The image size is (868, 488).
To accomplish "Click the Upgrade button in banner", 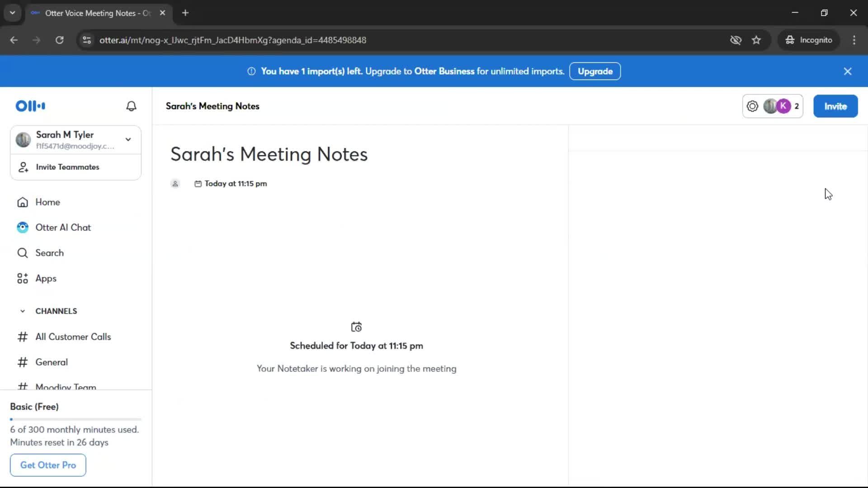I will tap(595, 71).
